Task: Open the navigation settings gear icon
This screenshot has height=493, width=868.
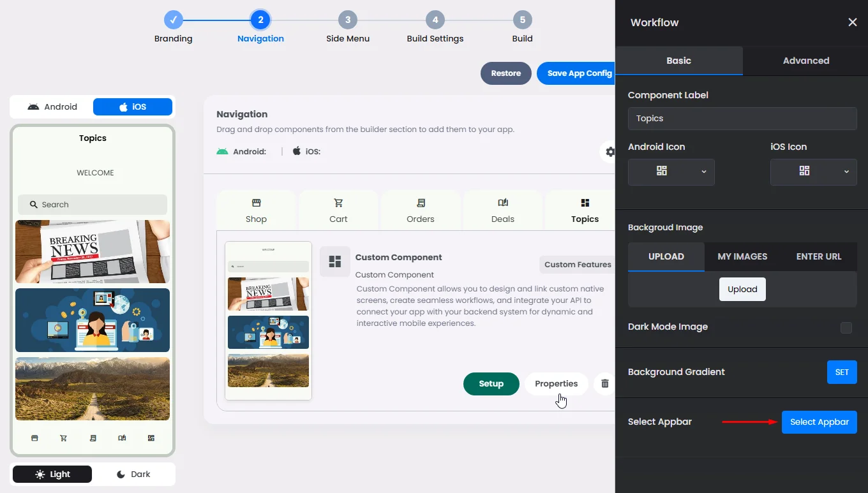Action: pyautogui.click(x=610, y=152)
